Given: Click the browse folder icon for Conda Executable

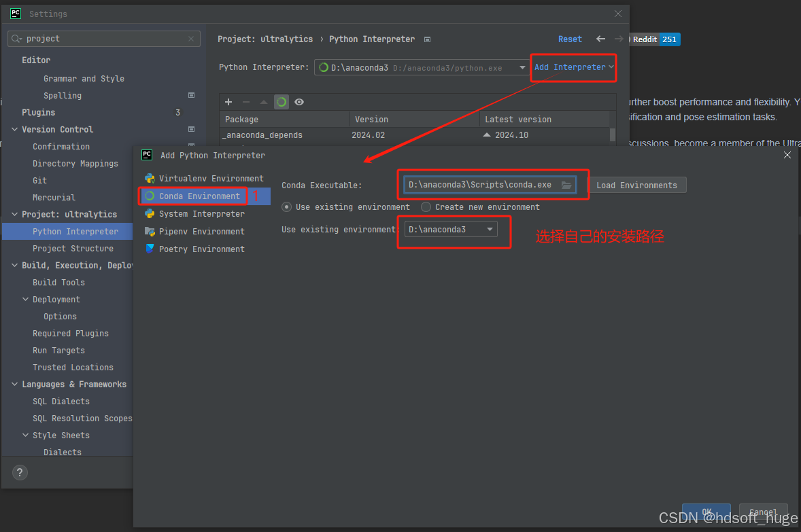Looking at the screenshot, I should tap(566, 185).
